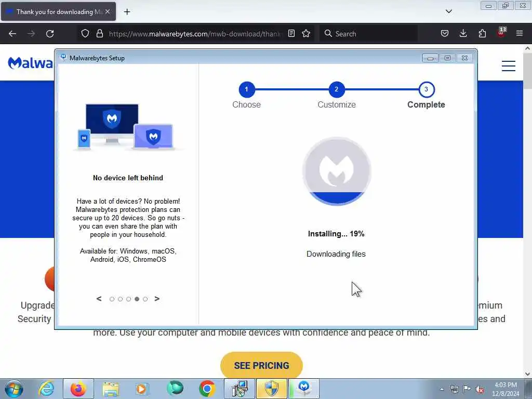Bookmark this page with the star
The width and height of the screenshot is (532, 399).
tap(306, 33)
